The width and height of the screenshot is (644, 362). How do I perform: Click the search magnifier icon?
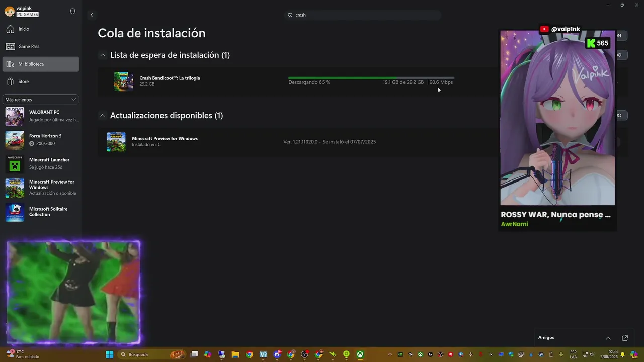click(290, 15)
